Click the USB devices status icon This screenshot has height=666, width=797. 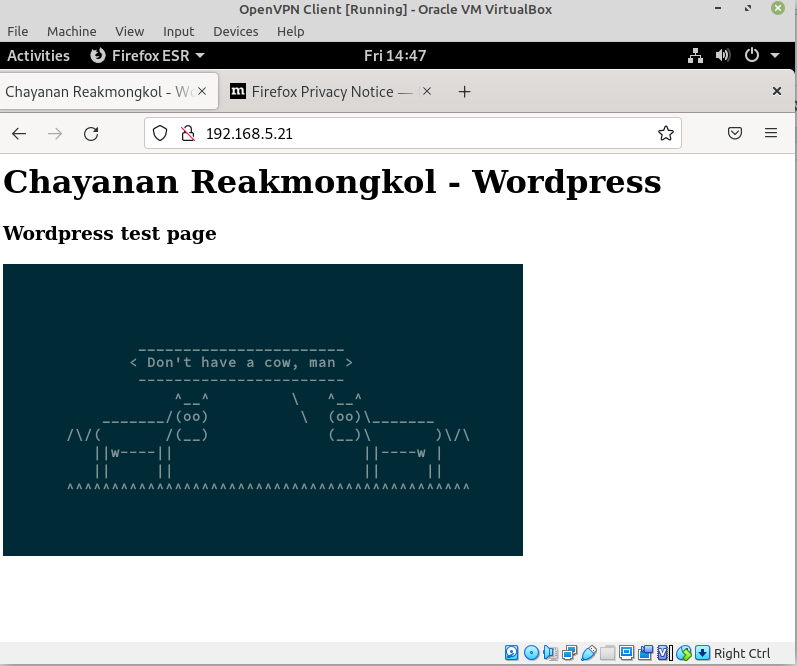point(589,652)
